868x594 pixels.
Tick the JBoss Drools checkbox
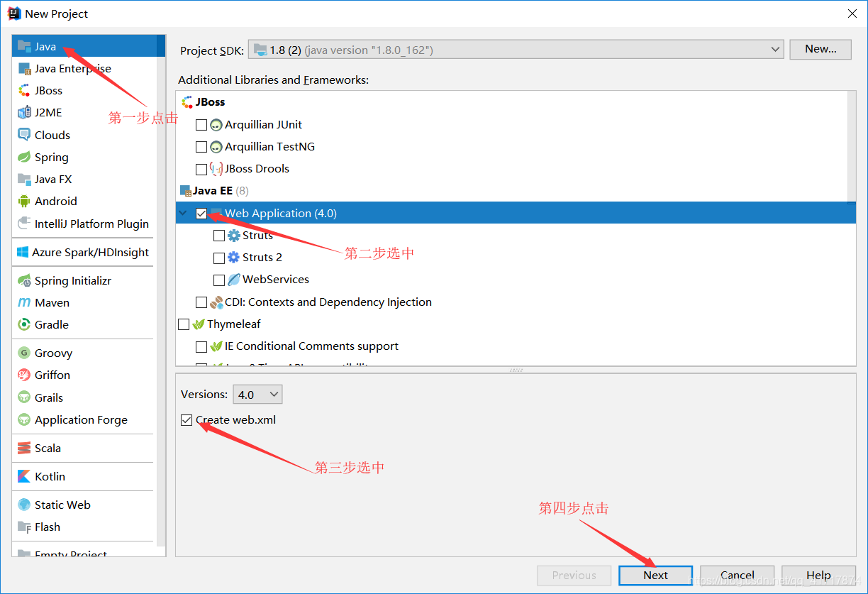(201, 169)
